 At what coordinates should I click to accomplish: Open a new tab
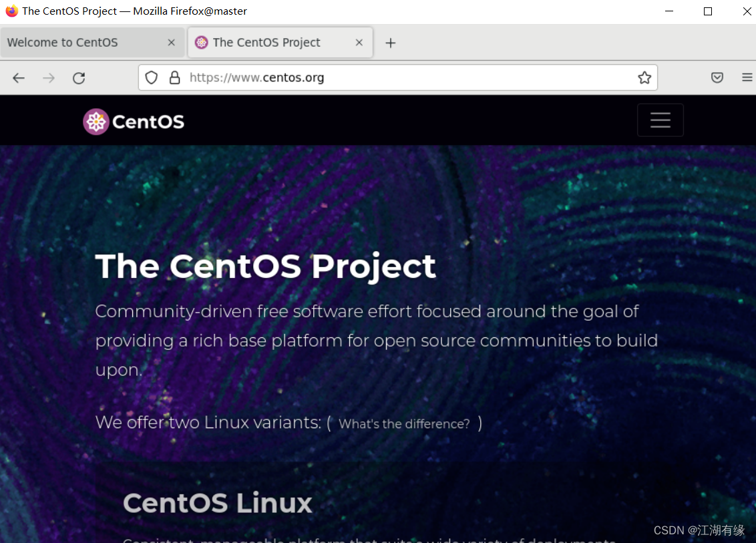click(391, 43)
